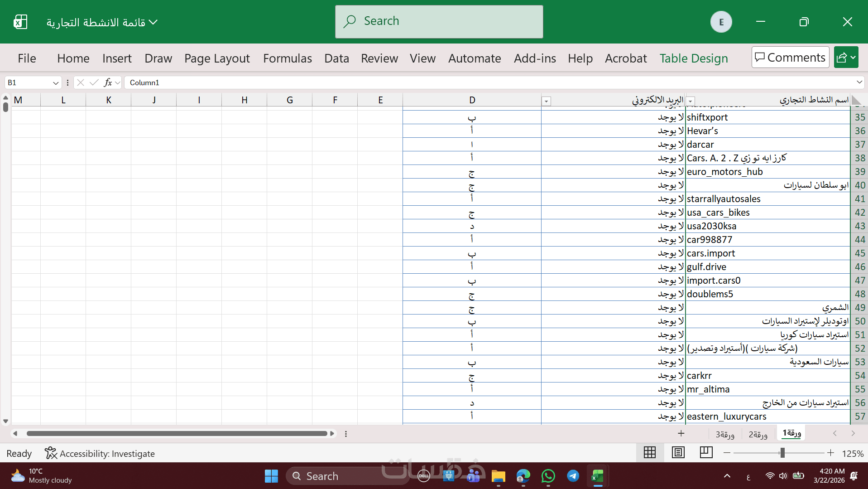Click the horizontal scrollbar right arrow
This screenshot has height=489, width=868.
(x=332, y=434)
